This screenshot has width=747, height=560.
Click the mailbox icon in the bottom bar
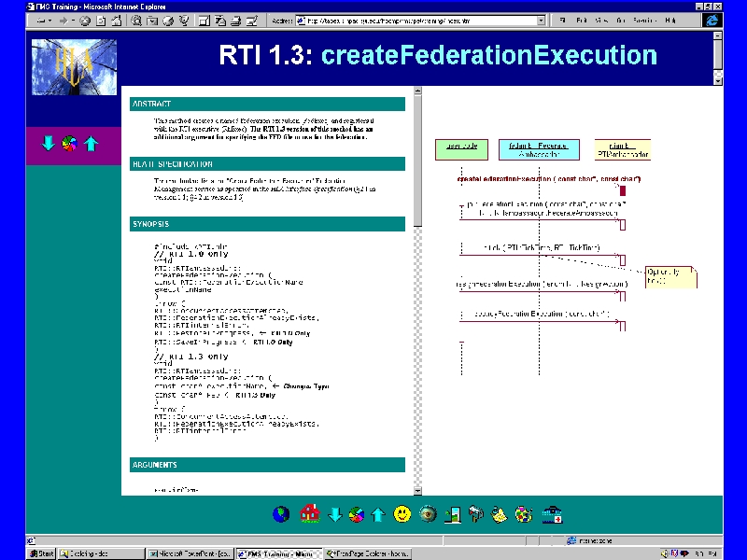click(475, 514)
